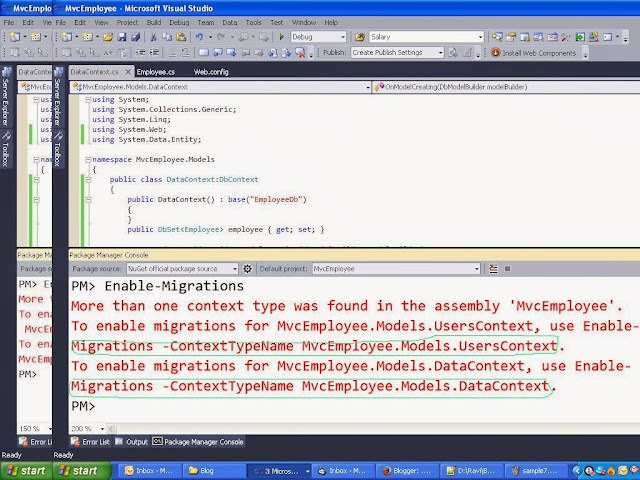This screenshot has width=640, height=480.
Task: Select the Package Manager Console bottom tab
Action: click(198, 442)
